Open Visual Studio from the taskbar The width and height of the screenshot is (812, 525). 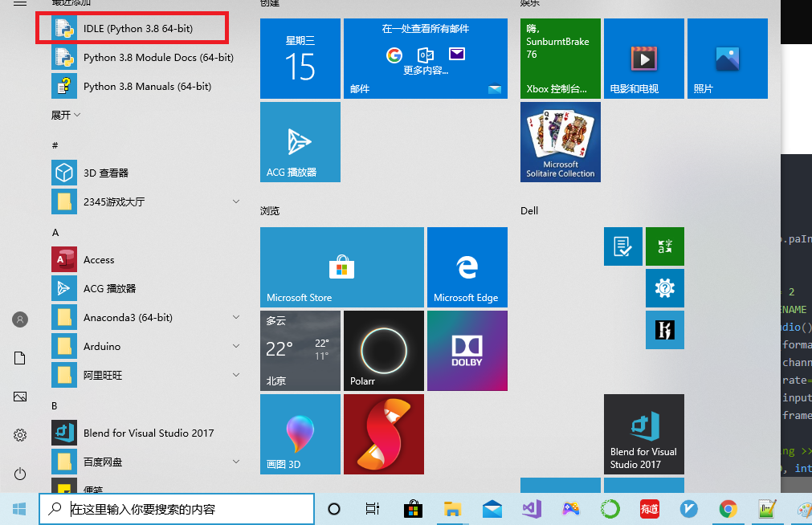(x=532, y=510)
